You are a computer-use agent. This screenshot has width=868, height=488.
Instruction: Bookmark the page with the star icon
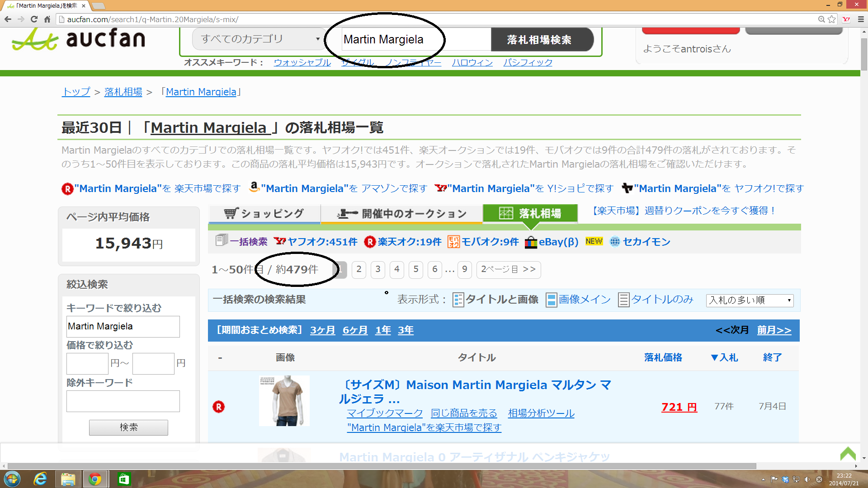point(832,19)
